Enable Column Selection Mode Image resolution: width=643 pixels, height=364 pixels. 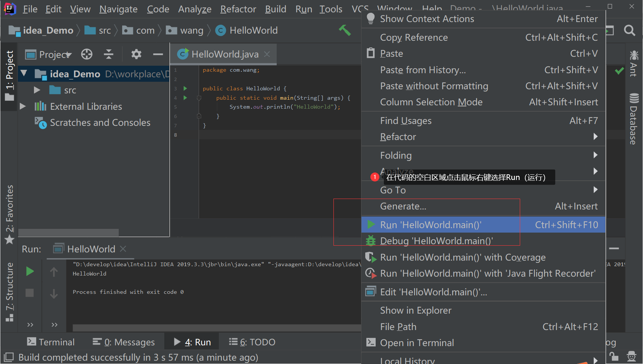(431, 102)
